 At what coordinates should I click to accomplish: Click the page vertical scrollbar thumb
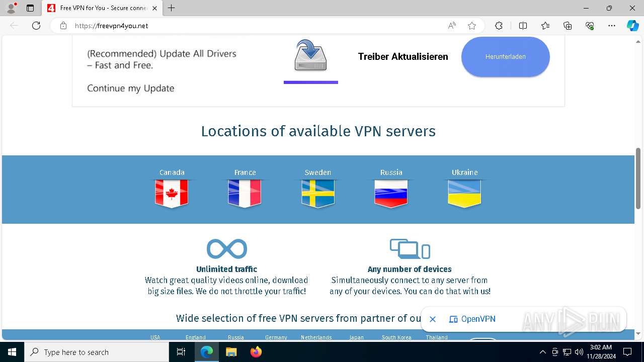(x=638, y=178)
